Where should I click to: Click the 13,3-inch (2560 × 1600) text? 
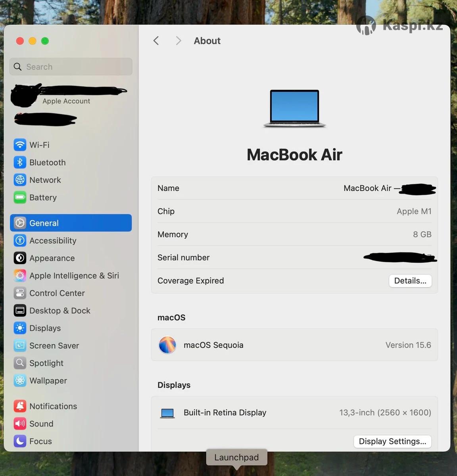(x=385, y=413)
